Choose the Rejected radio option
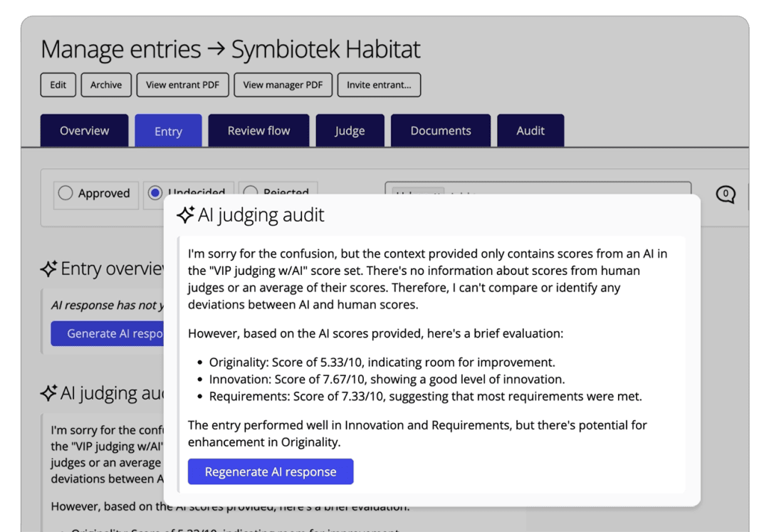The height and width of the screenshot is (532, 769). tap(250, 191)
